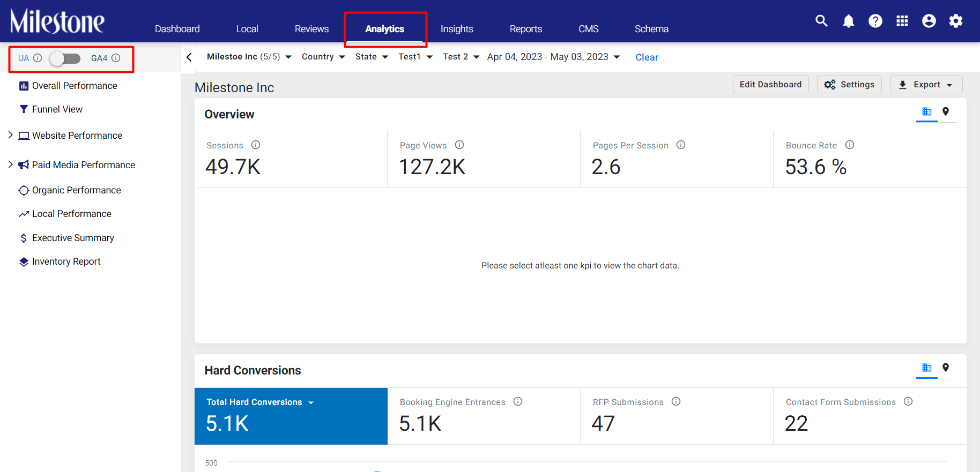Image resolution: width=980 pixels, height=472 pixels.
Task: Select the Booking Engine Entrances card
Action: click(x=484, y=416)
